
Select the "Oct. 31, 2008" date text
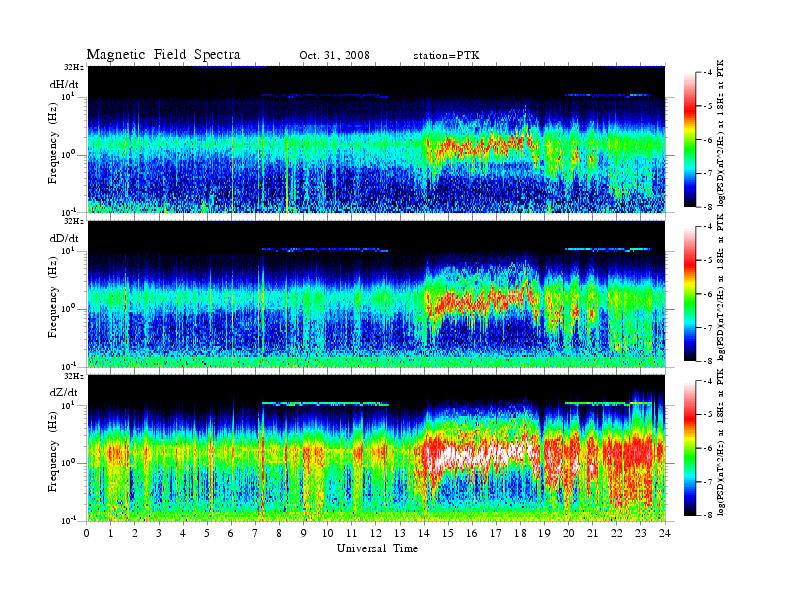(x=334, y=55)
